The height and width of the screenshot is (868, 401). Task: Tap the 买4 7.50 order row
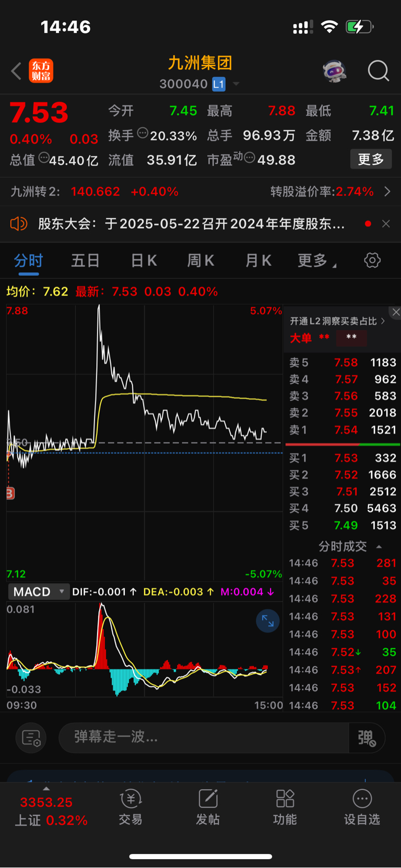pos(343,508)
